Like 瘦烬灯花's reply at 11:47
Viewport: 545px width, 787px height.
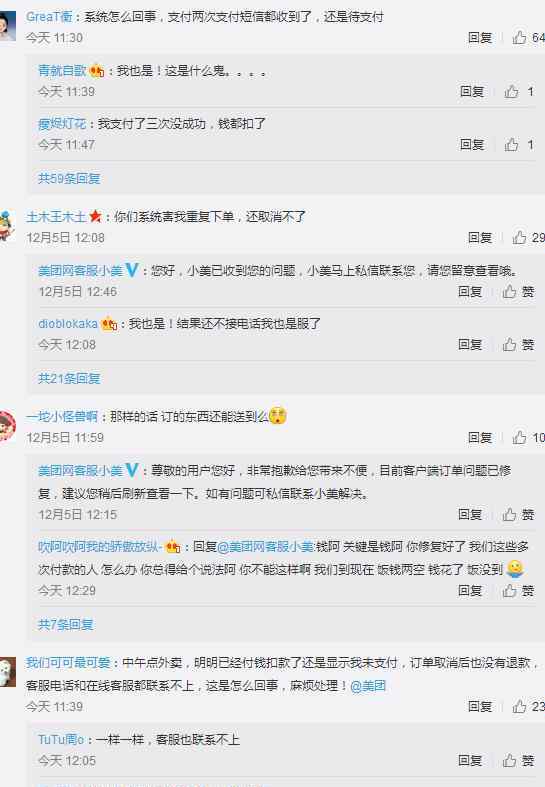(518, 145)
